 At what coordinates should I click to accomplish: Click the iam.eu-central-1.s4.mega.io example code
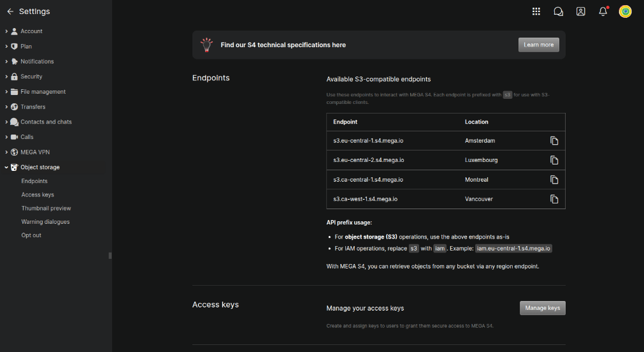(x=513, y=248)
